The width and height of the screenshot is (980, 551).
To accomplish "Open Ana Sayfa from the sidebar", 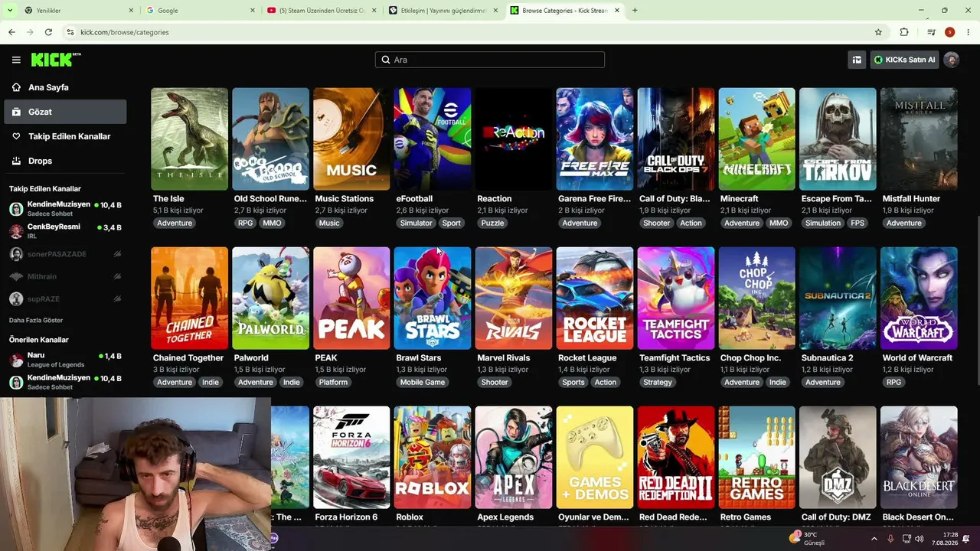I will click(65, 87).
